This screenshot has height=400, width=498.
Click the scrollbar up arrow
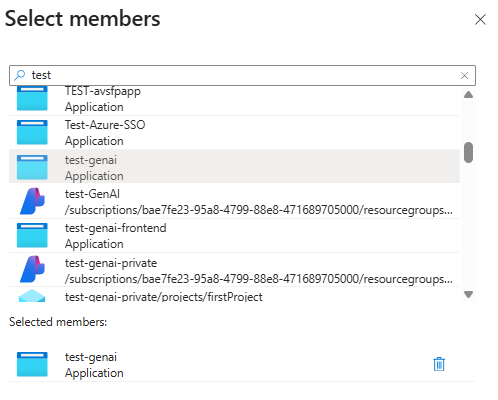pos(468,95)
